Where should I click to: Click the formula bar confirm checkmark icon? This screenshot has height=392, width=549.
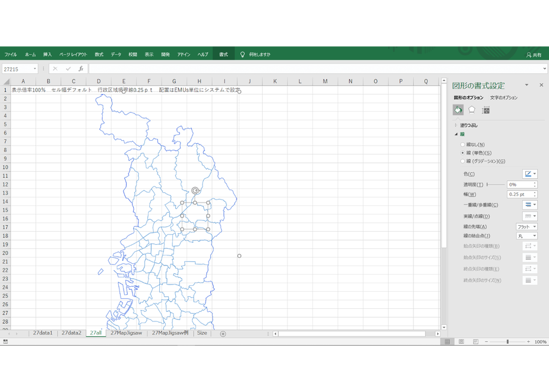click(x=68, y=69)
